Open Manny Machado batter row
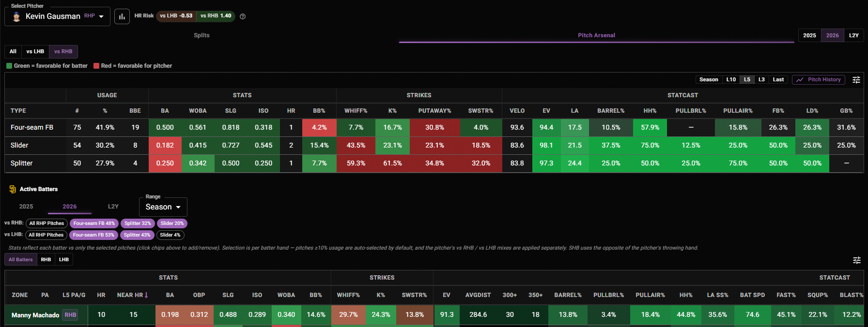 [x=434, y=315]
